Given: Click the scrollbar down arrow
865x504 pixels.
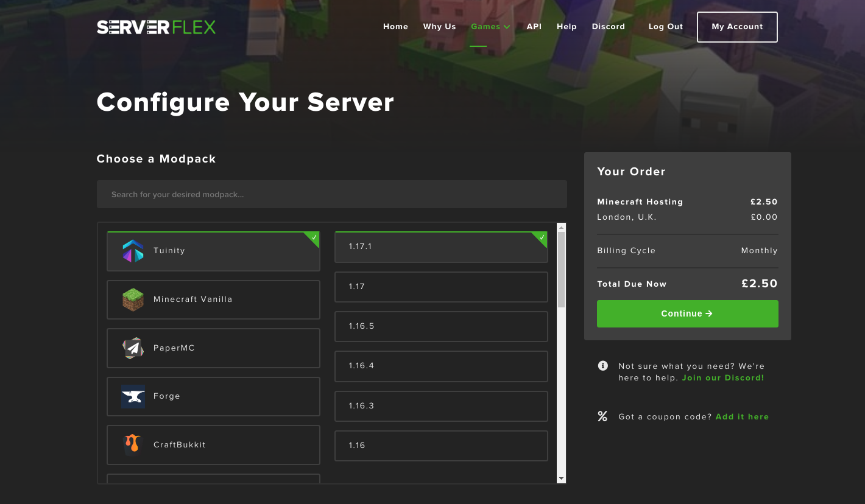Looking at the screenshot, I should pos(561,479).
